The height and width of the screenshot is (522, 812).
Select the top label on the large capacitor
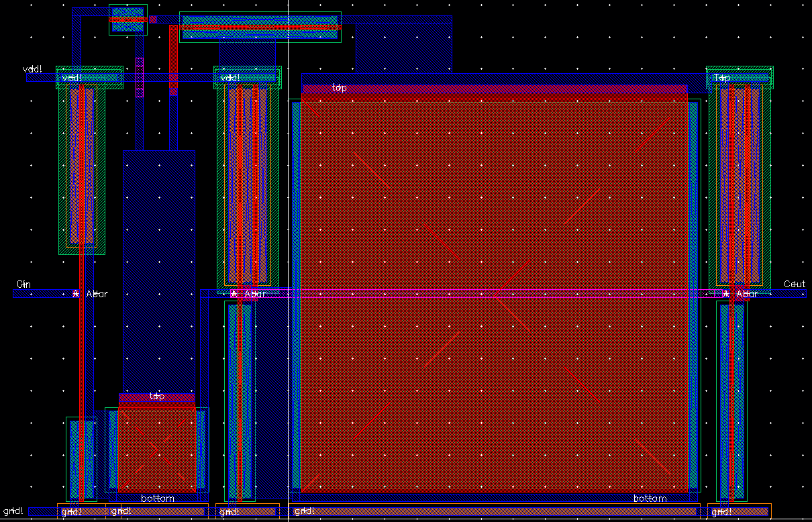(339, 88)
